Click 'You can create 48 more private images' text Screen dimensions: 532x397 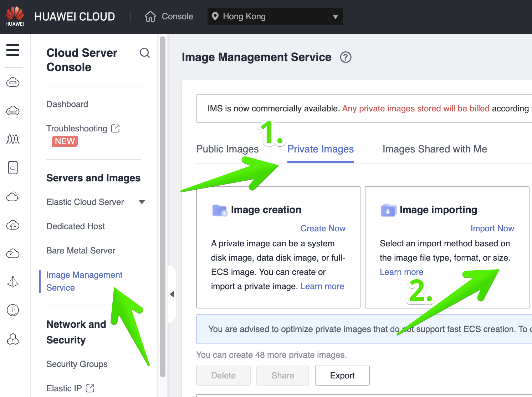pos(272,355)
